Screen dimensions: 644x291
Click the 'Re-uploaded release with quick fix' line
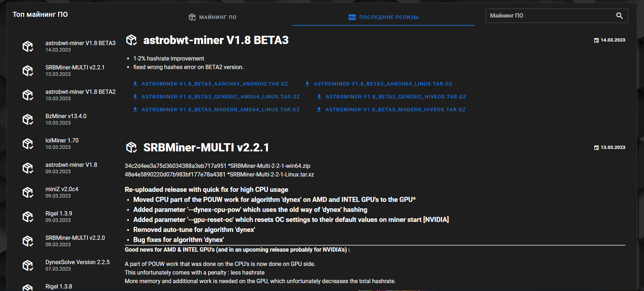click(x=206, y=189)
